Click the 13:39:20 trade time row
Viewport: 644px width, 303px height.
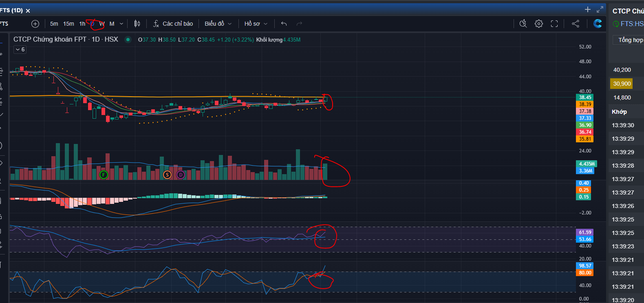tap(623, 300)
